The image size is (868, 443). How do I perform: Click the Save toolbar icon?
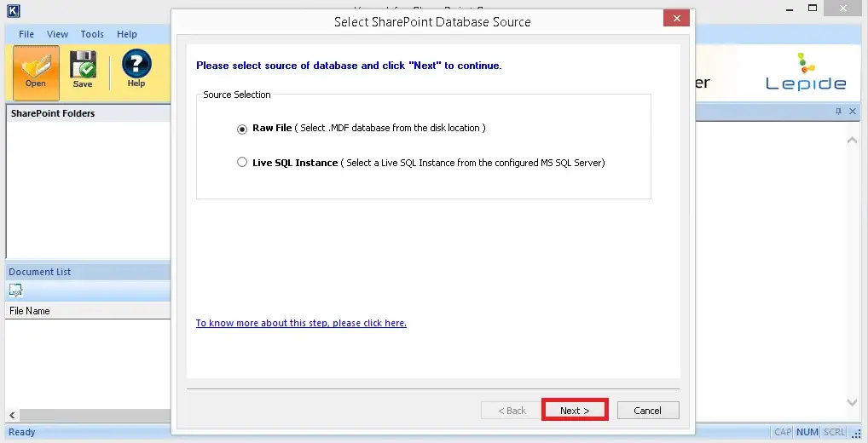pyautogui.click(x=83, y=70)
